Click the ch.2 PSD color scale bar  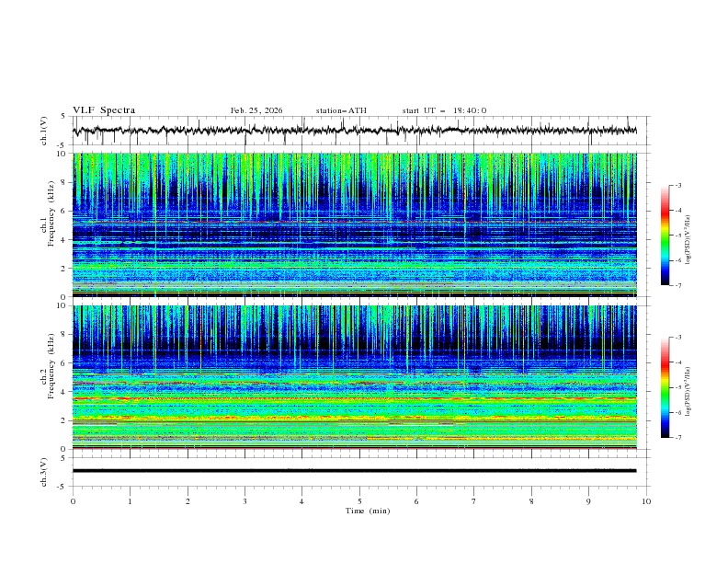tap(665, 387)
